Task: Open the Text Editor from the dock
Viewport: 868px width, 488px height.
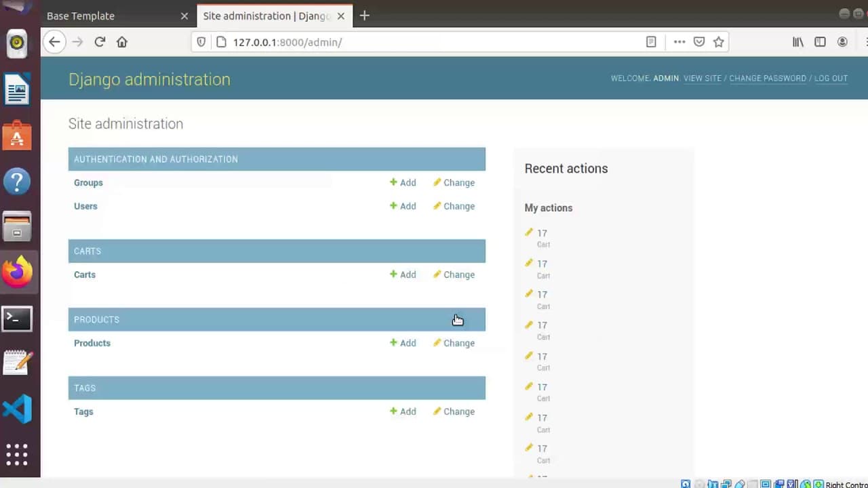Action: coord(17,363)
